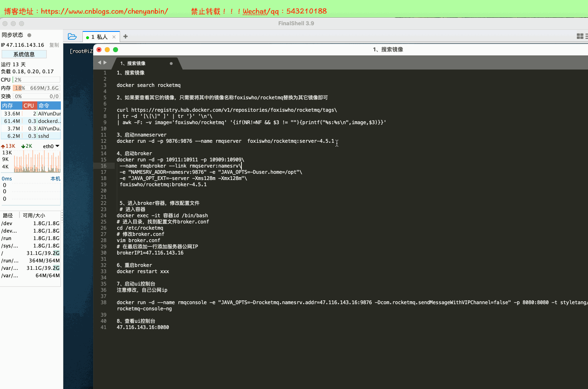Switch to grid layout view icon
This screenshot has width=588, height=389.
(x=580, y=36)
